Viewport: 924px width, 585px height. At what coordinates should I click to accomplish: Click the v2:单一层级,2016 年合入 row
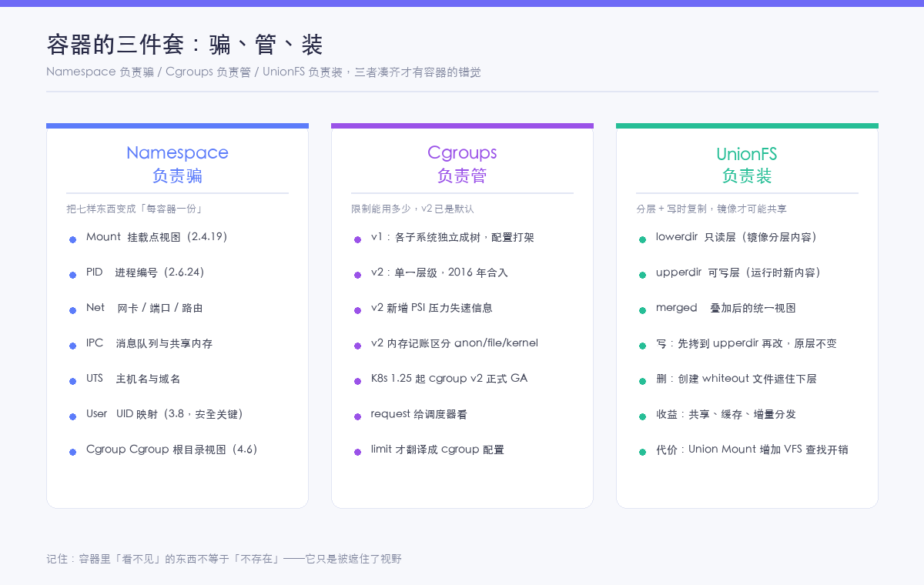430,272
